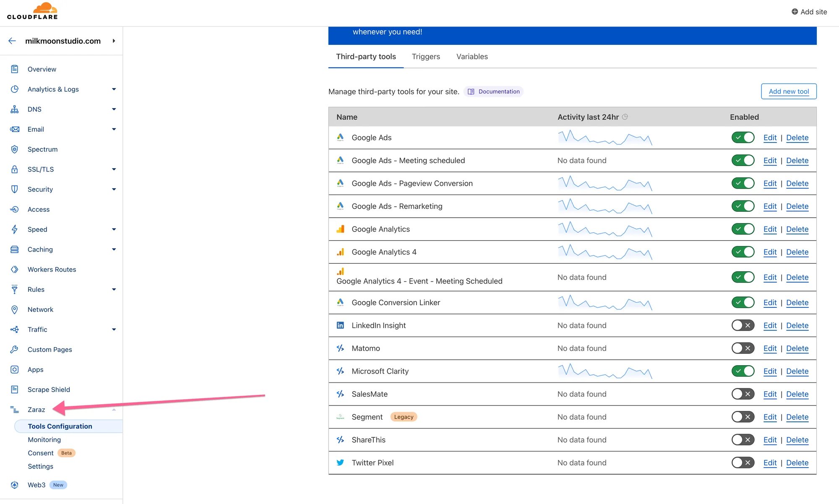Expand the Security menu
Image resolution: width=839 pixels, height=504 pixels.
[x=113, y=189]
